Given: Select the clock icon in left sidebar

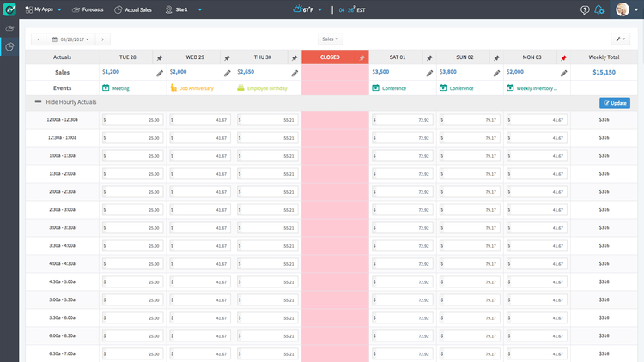Looking at the screenshot, I should (x=9, y=46).
